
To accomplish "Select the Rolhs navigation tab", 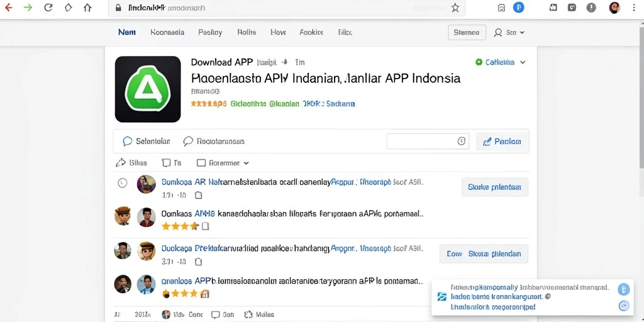I will click(x=247, y=32).
